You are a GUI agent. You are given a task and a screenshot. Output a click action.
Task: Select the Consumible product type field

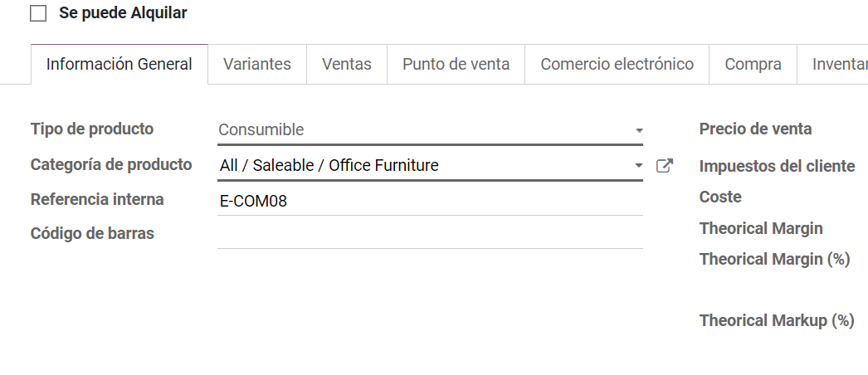pyautogui.click(x=430, y=130)
